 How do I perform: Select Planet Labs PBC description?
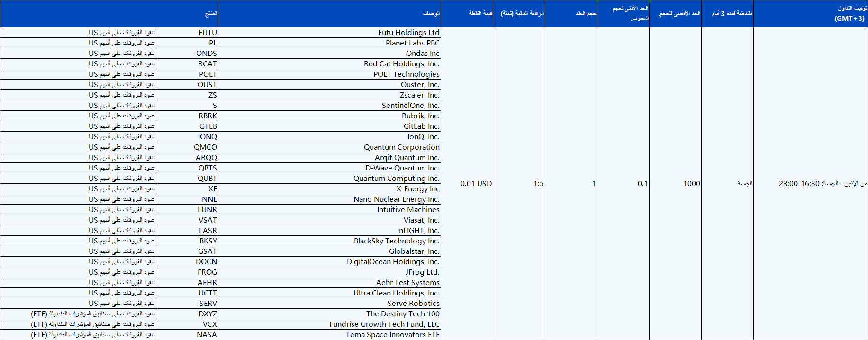[x=330, y=43]
